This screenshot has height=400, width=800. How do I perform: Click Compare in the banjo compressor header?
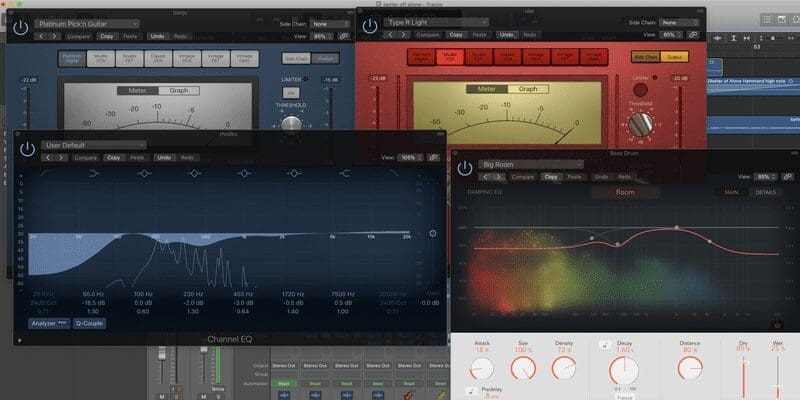(79, 36)
